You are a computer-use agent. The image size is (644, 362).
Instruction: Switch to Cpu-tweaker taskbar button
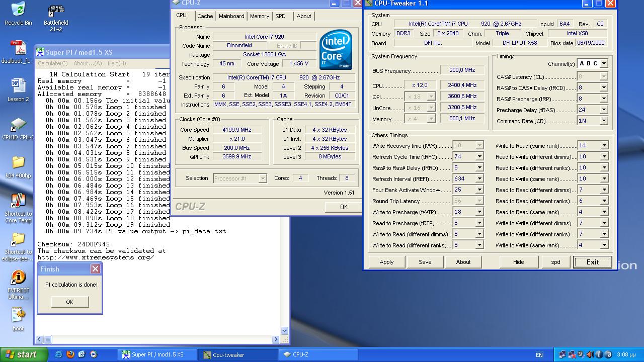pyautogui.click(x=238, y=354)
